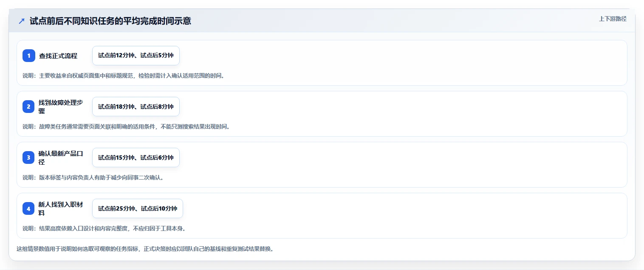Click the trend arrow icon beside the title
This screenshot has height=270, width=644.
click(x=22, y=21)
